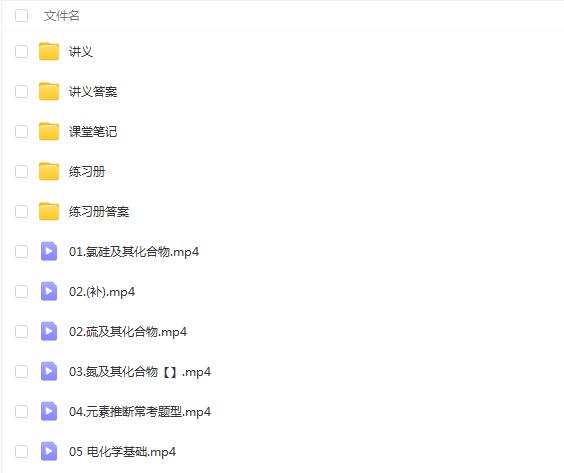Click video icon for 05 电化学基础.mp4
This screenshot has height=473, width=564.
click(49, 451)
